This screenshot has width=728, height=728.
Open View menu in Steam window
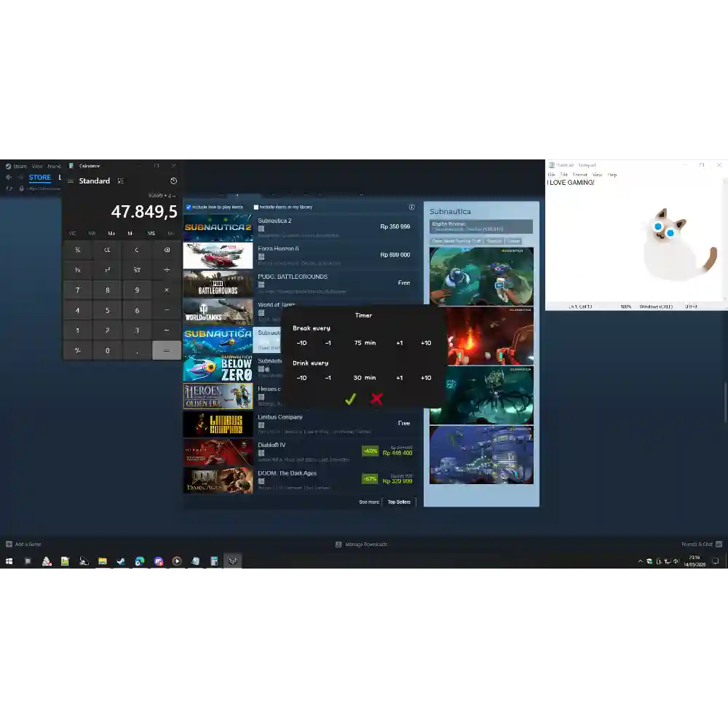point(37,166)
